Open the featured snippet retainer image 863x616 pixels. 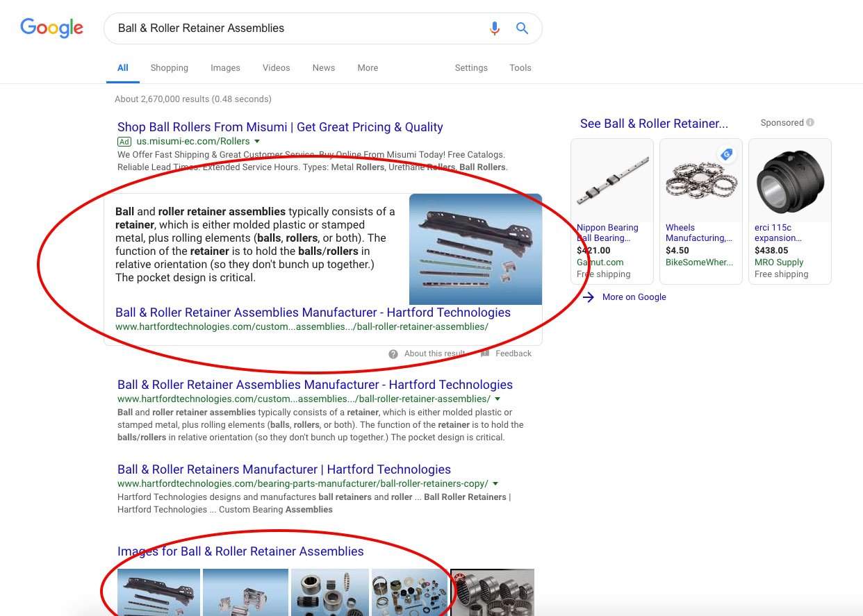[x=475, y=249]
